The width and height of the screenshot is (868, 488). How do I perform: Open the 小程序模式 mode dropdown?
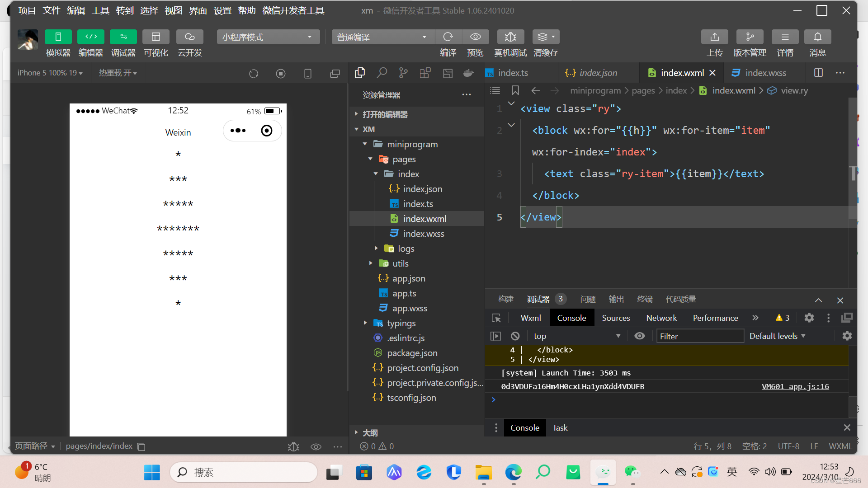[268, 37]
